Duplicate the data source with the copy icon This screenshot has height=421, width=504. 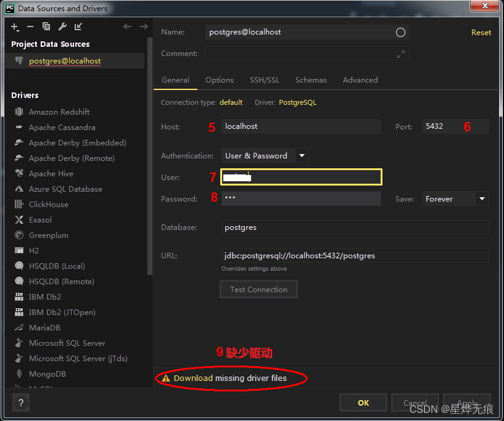point(46,27)
